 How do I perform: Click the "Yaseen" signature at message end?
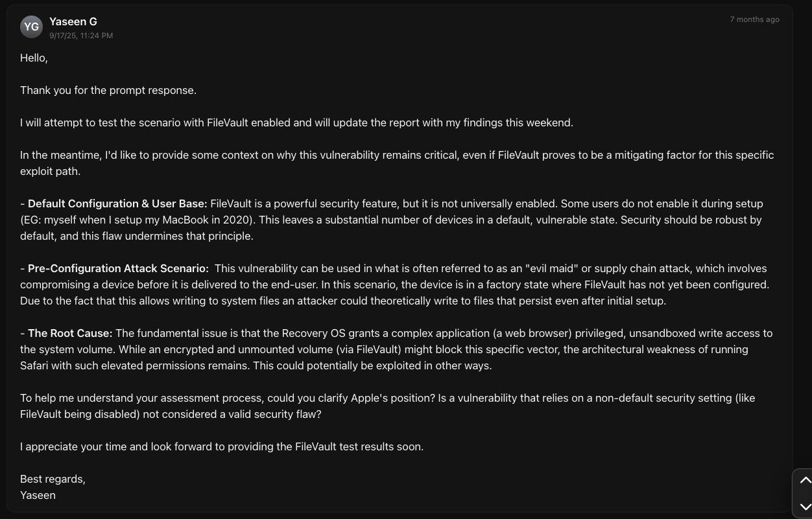[x=38, y=495]
